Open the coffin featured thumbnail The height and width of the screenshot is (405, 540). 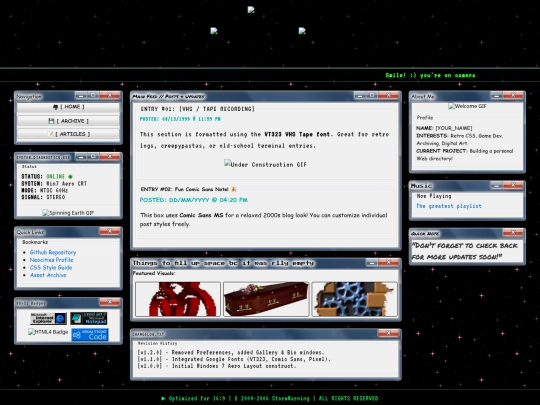266,299
